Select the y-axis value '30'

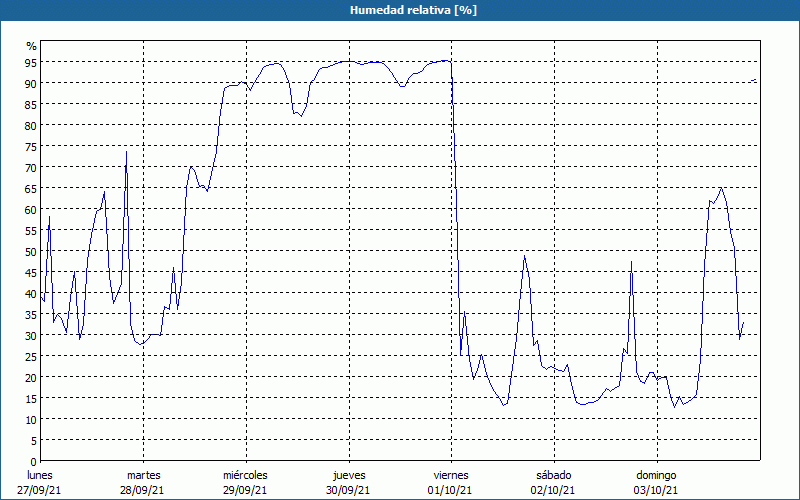[x=31, y=336]
